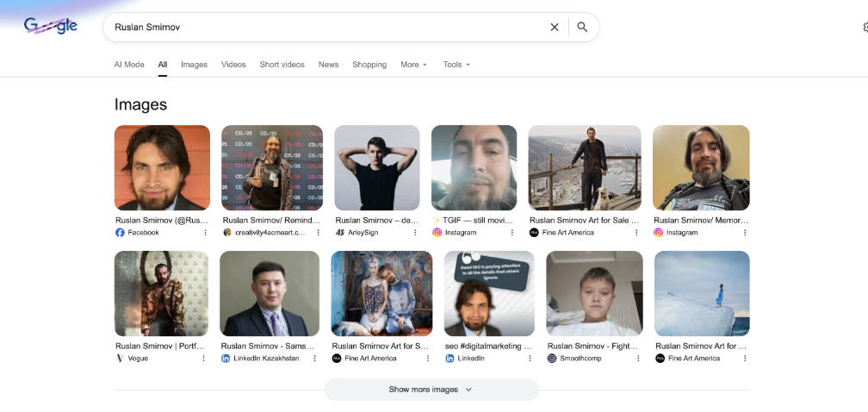Open the Facebook portrait thumbnail

(x=162, y=168)
